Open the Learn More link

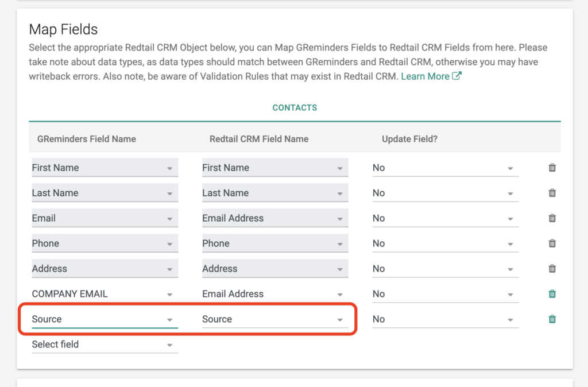pos(425,76)
